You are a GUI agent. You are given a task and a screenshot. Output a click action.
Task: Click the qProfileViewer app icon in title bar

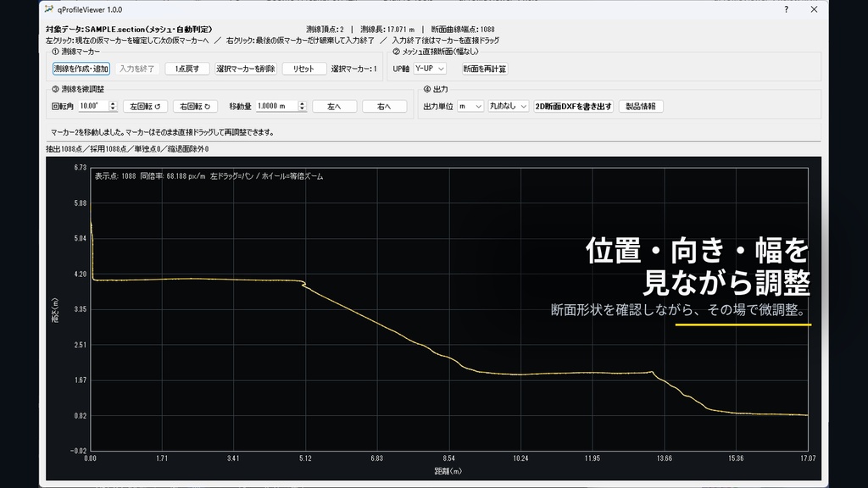[49, 9]
